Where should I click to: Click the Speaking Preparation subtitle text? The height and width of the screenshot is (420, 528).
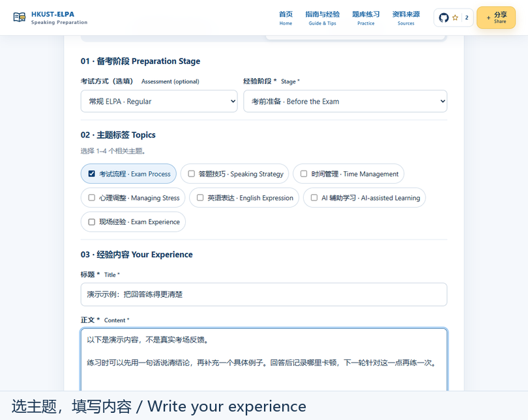pos(59,22)
